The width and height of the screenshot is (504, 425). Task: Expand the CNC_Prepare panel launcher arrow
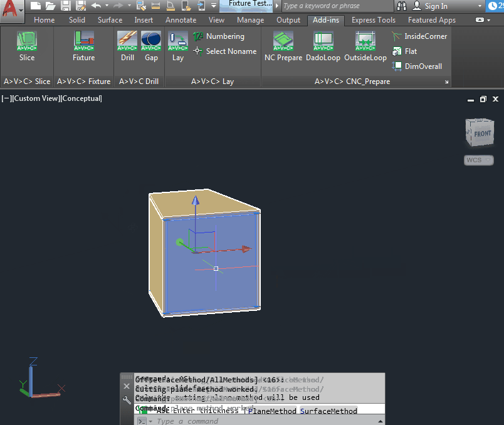click(446, 82)
